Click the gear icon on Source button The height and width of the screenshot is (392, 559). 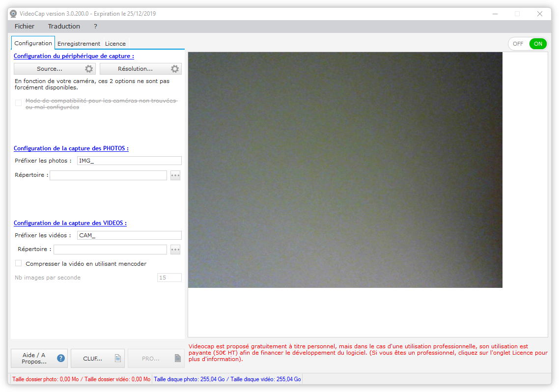(x=89, y=69)
